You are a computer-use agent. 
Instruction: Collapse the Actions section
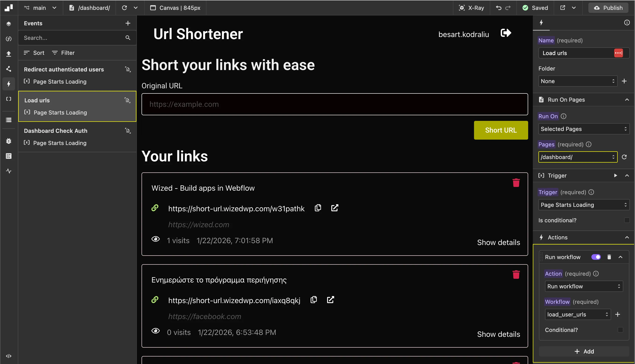point(627,237)
